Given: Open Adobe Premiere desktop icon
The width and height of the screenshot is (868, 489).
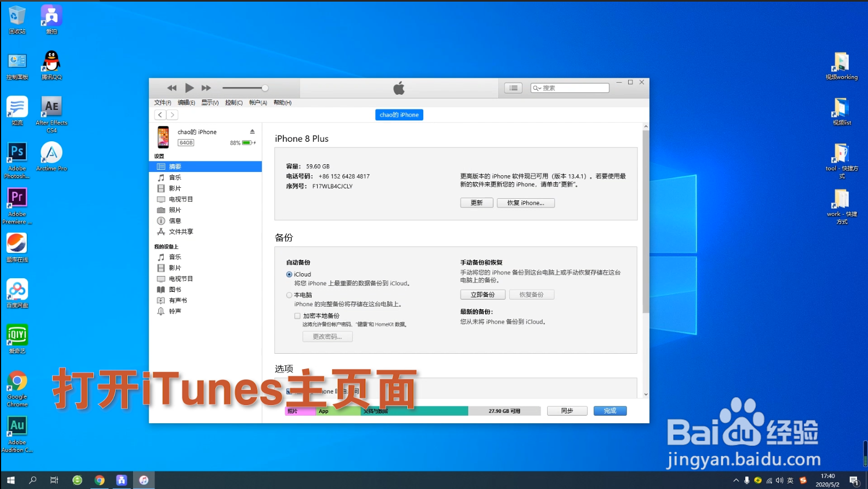Looking at the screenshot, I should 17,206.
